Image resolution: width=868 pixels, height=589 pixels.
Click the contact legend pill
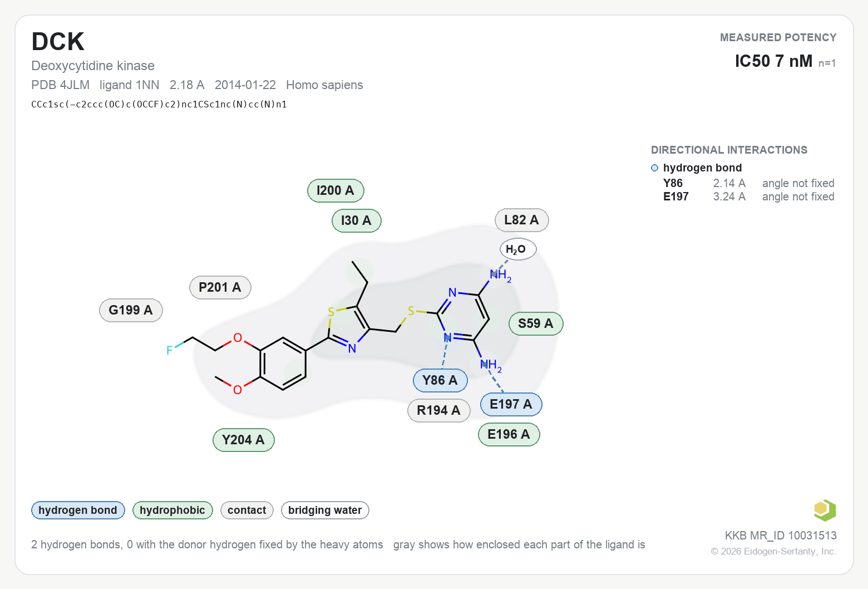click(x=247, y=510)
